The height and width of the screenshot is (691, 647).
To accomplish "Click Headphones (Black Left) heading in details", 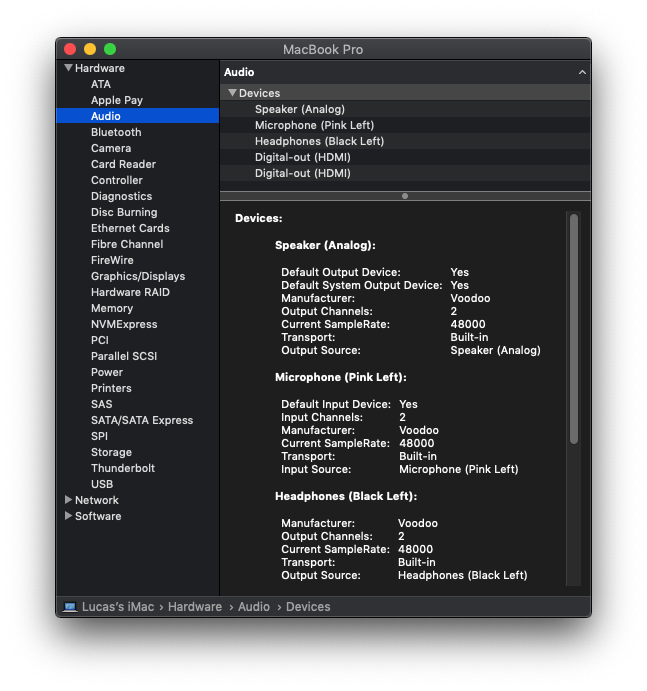I will (x=346, y=496).
